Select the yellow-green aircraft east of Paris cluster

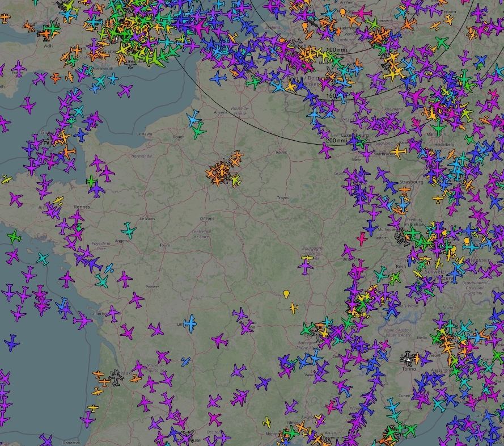tap(236, 179)
